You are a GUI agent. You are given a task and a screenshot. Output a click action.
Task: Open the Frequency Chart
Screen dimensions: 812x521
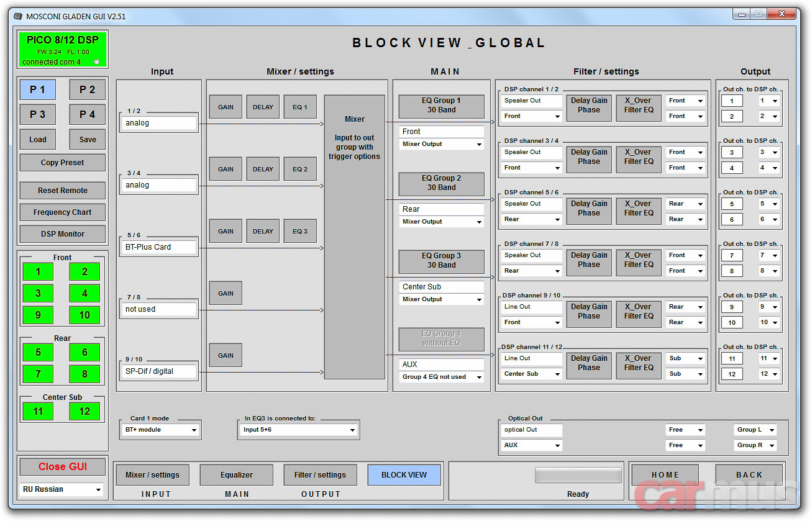coord(63,212)
